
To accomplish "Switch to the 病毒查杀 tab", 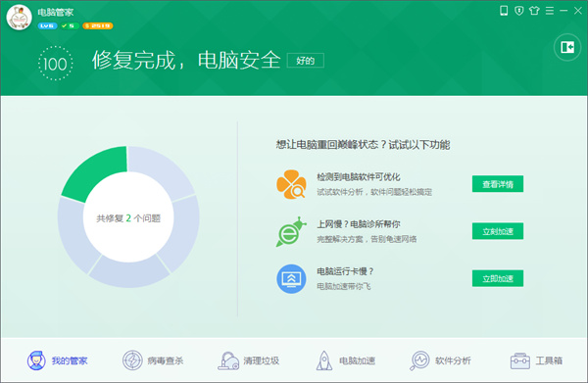I will coord(153,360).
